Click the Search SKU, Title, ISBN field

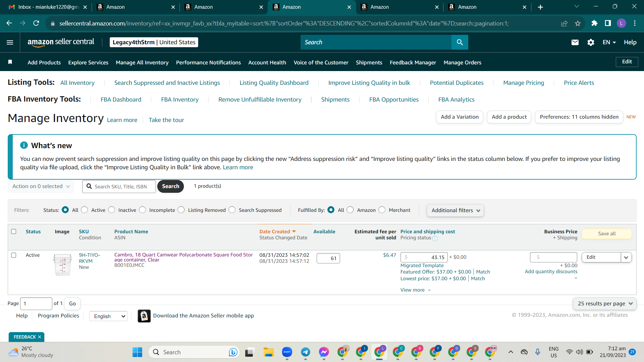(x=119, y=186)
